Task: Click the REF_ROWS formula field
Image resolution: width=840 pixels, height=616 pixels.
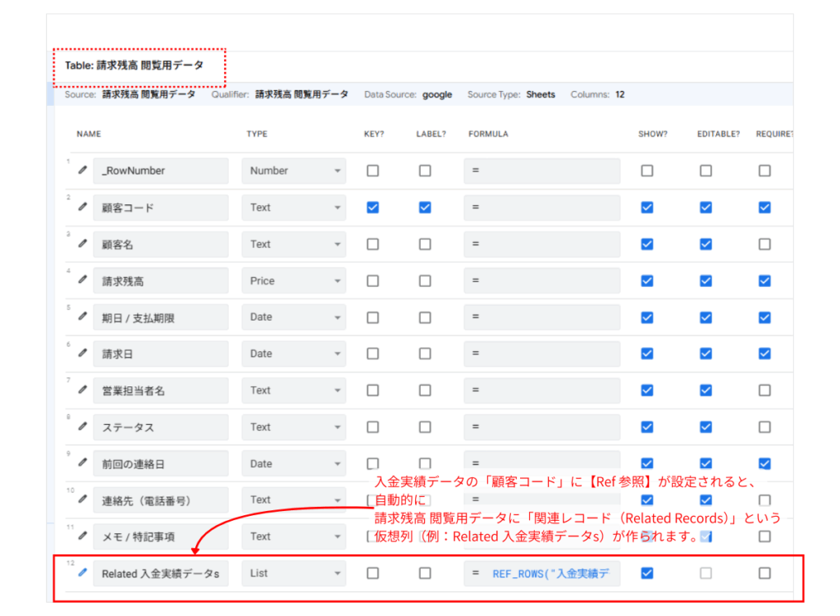Action: coord(543,573)
